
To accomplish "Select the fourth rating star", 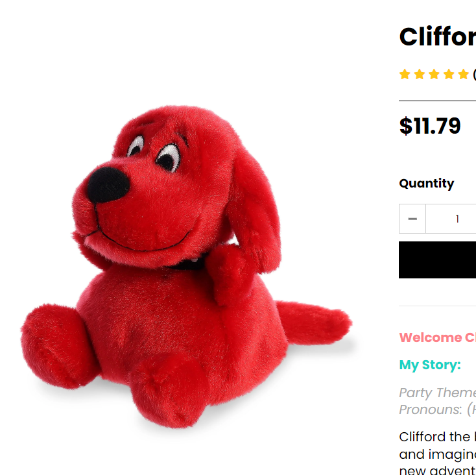I will tap(449, 74).
